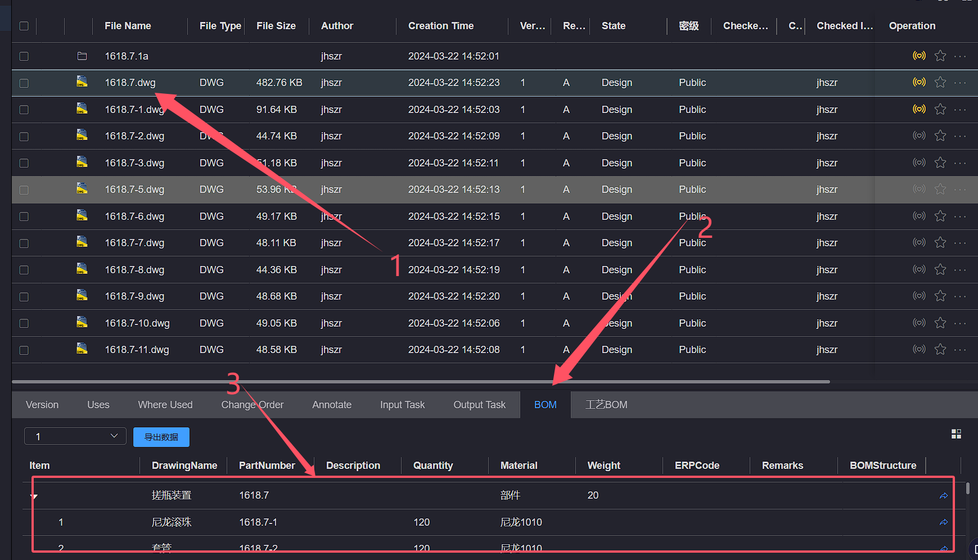Star the 1618.7-1.dwg file
Image resolution: width=978 pixels, height=560 pixels.
pyautogui.click(x=940, y=109)
